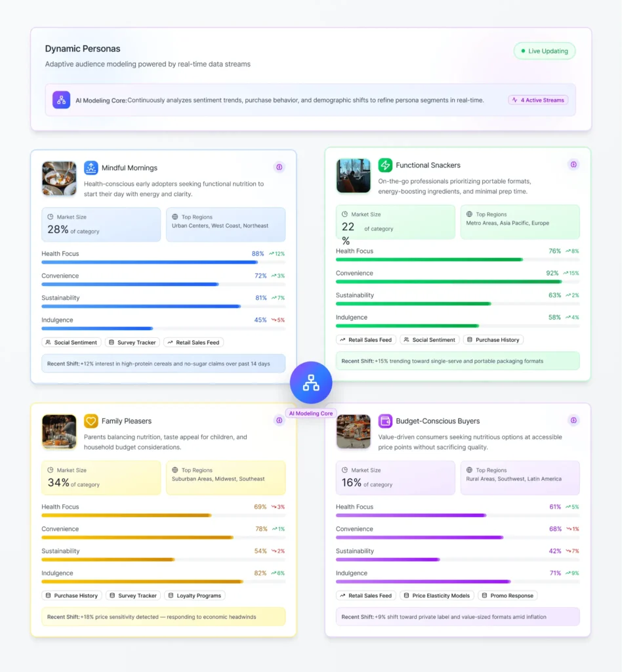Viewport: 622px width, 672px height.
Task: Select Retail Sales Feed tag in Mindful Mornings
Action: pos(194,343)
